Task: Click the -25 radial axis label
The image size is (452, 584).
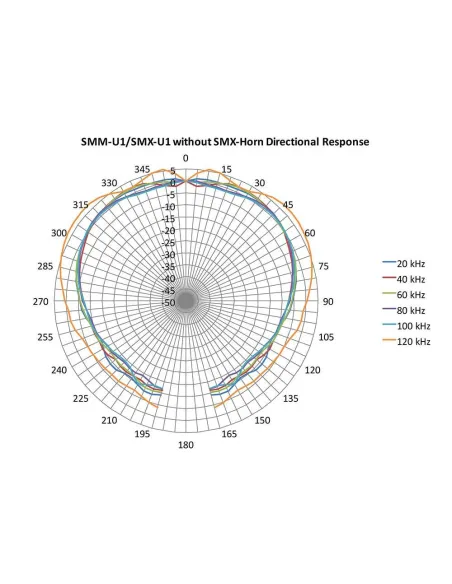Action: tap(168, 243)
